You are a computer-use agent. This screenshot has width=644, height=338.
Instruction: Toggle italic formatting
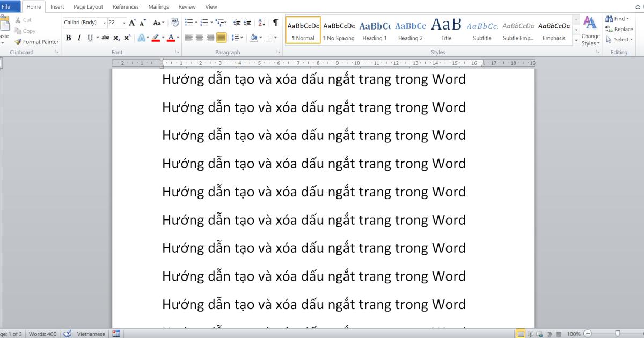tap(79, 38)
